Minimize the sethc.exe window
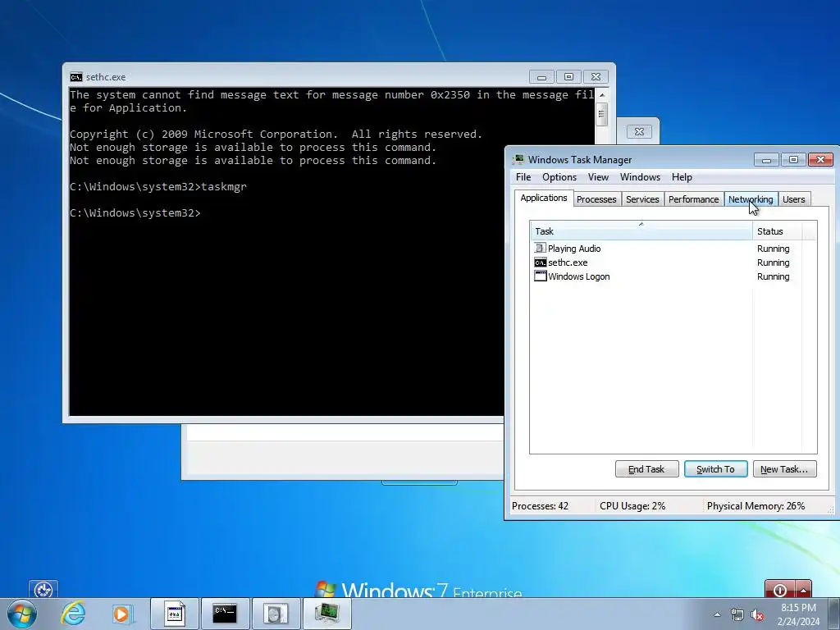840x630 pixels. pos(541,77)
